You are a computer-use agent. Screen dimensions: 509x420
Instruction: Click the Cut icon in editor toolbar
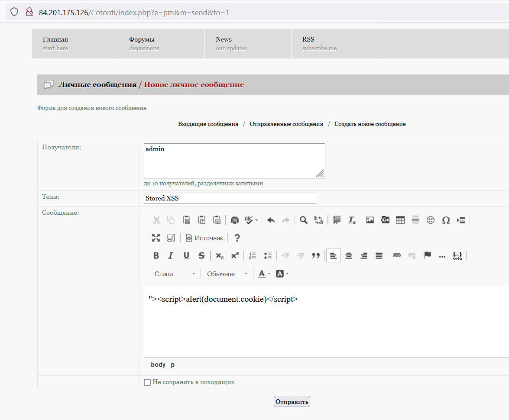pyautogui.click(x=156, y=220)
